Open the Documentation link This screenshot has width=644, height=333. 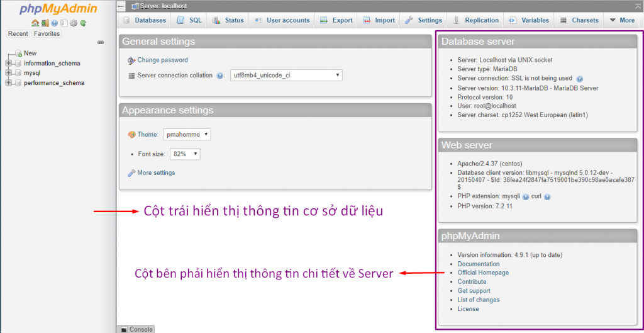[x=479, y=264]
